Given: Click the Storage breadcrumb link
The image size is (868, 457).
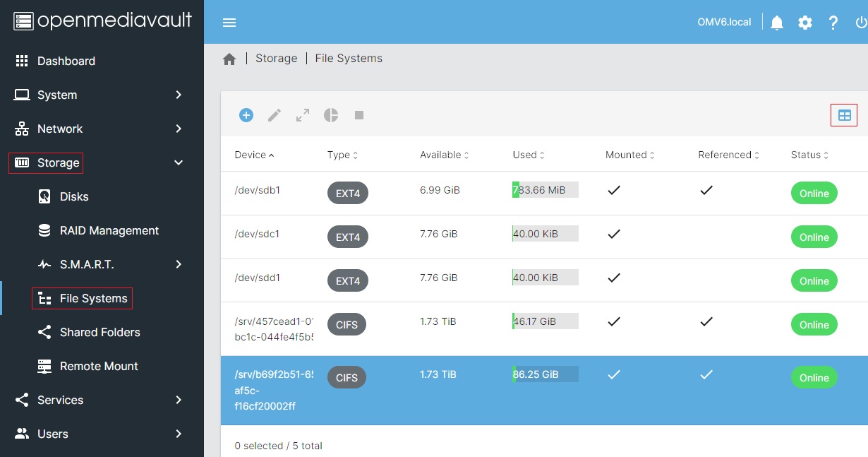Looking at the screenshot, I should [x=276, y=59].
